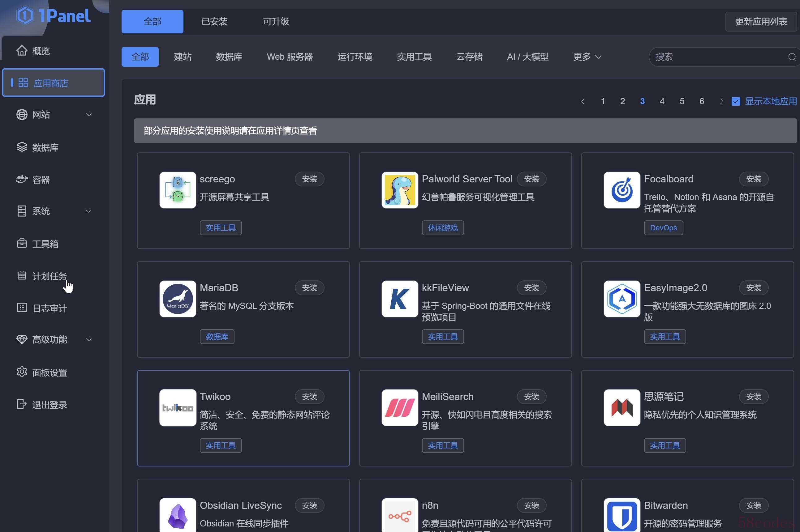Open the screego app icon
Screen dimensions: 800x532
pyautogui.click(x=178, y=190)
